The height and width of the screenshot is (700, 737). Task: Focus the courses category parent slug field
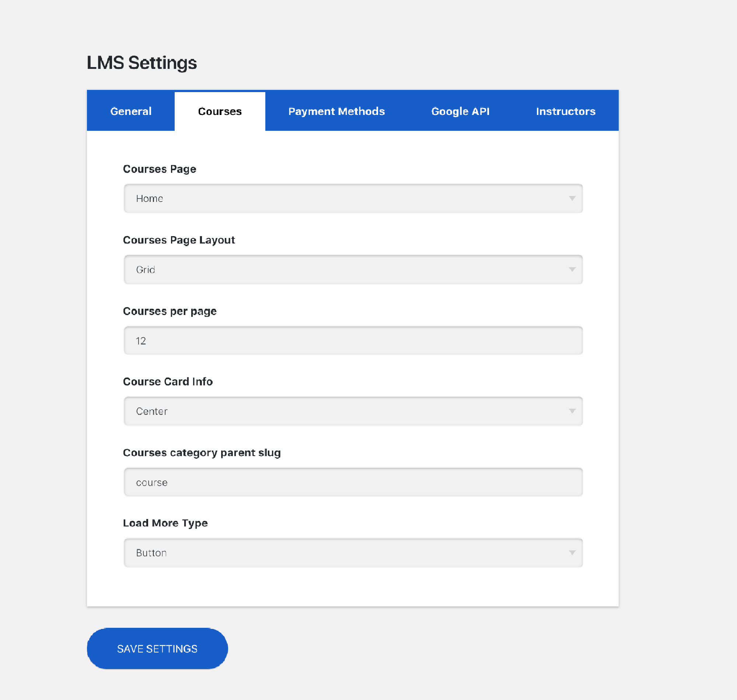tap(353, 482)
